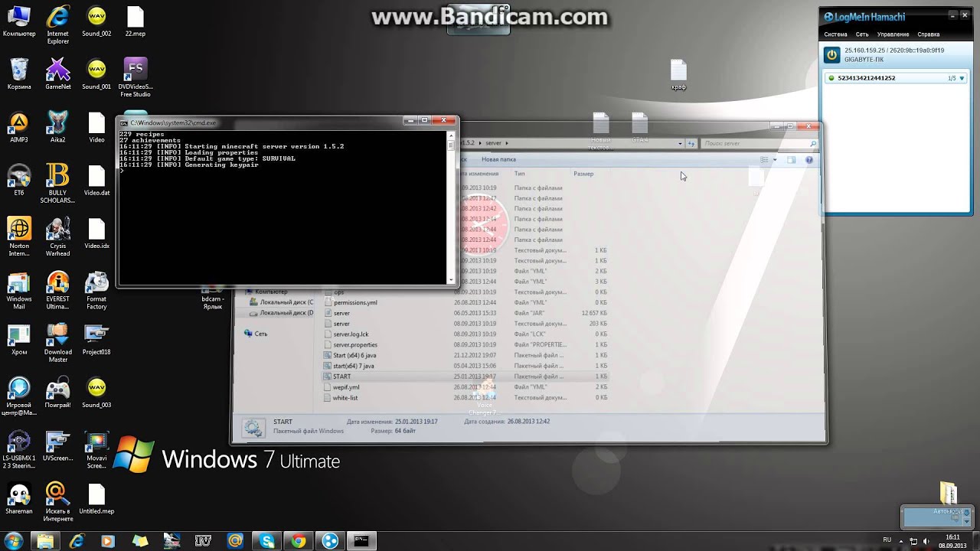Select the START batch file
The image size is (980, 551).
[x=341, y=377]
